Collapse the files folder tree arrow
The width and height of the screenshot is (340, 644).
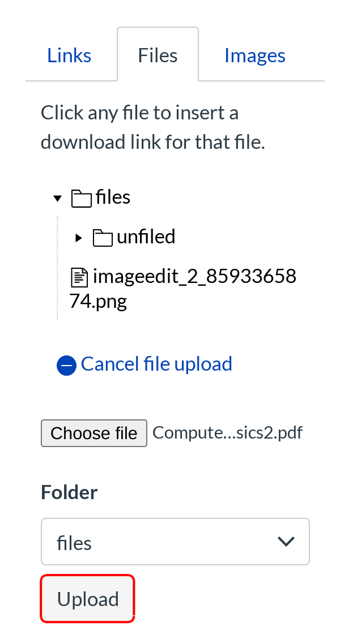point(57,199)
